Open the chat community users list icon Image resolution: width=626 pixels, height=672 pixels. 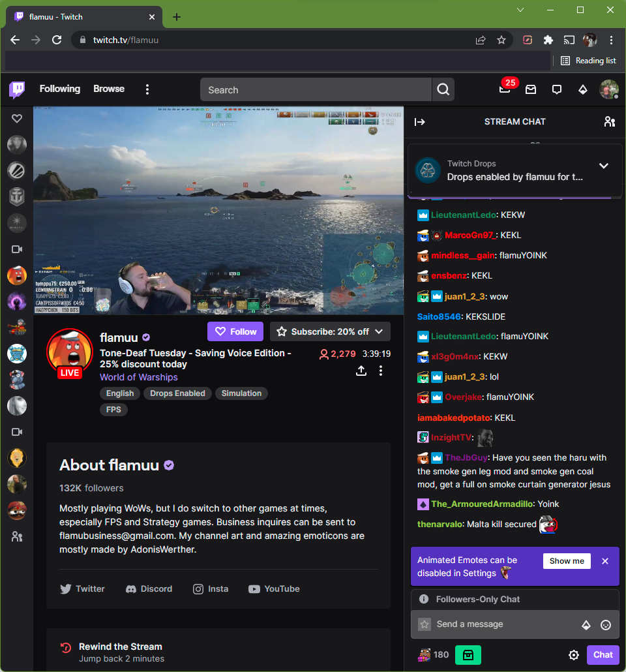[609, 122]
